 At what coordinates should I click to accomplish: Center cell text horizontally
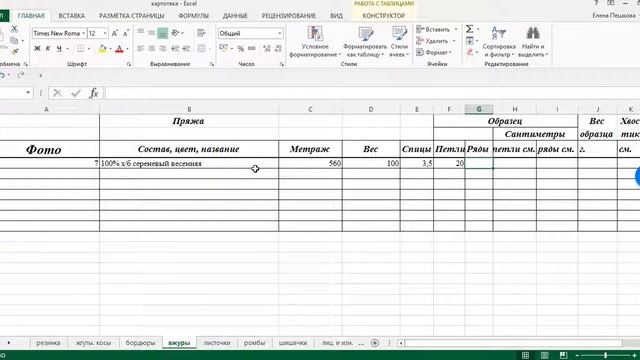151,49
